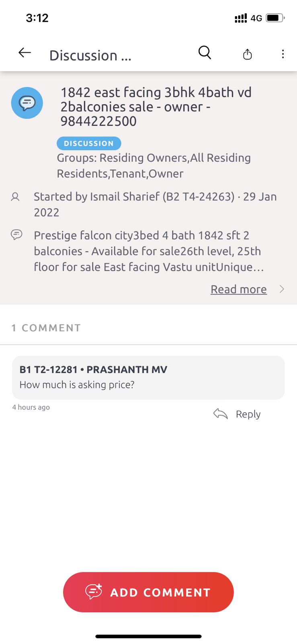Tap the blue DISCUSSION tag badge
This screenshot has height=644, width=297.
89,143
